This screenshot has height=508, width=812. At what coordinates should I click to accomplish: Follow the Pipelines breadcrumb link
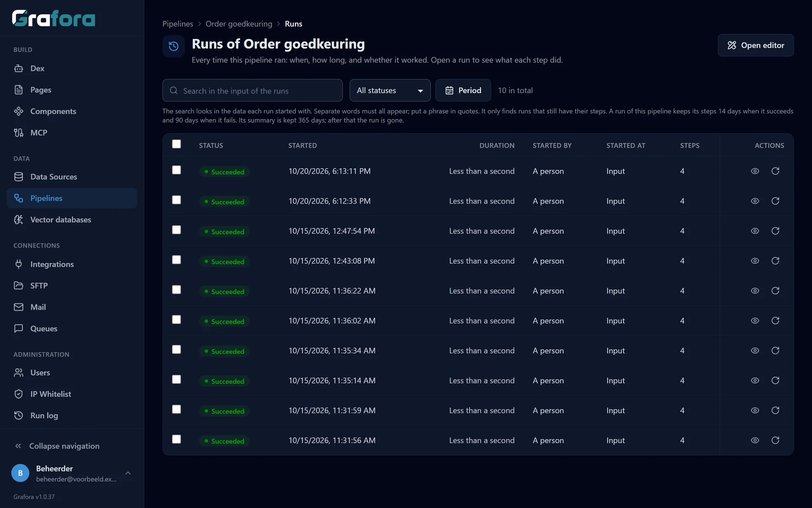click(178, 24)
